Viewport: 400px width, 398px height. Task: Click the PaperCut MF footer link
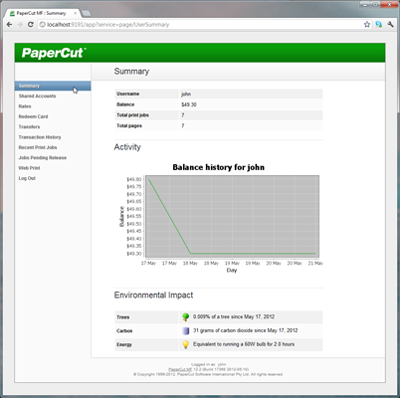(x=180, y=369)
